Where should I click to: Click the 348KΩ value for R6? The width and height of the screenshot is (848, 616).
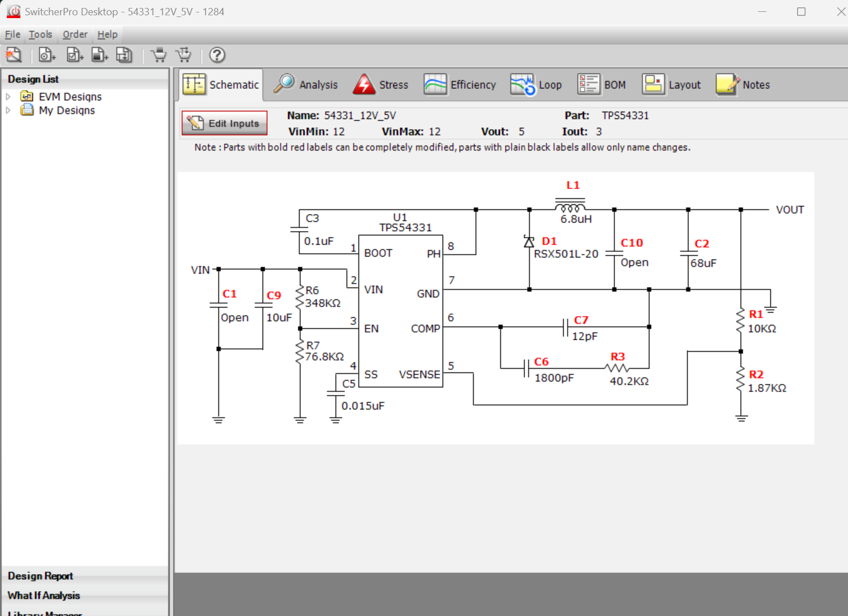(323, 303)
